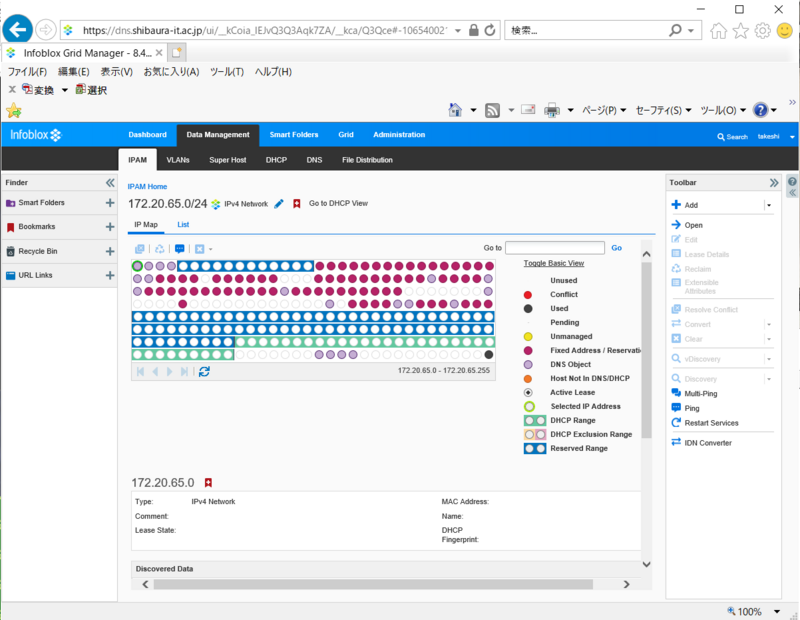Click the Clear icon above IP Map
Image resolution: width=800 pixels, height=620 pixels.
(x=199, y=249)
